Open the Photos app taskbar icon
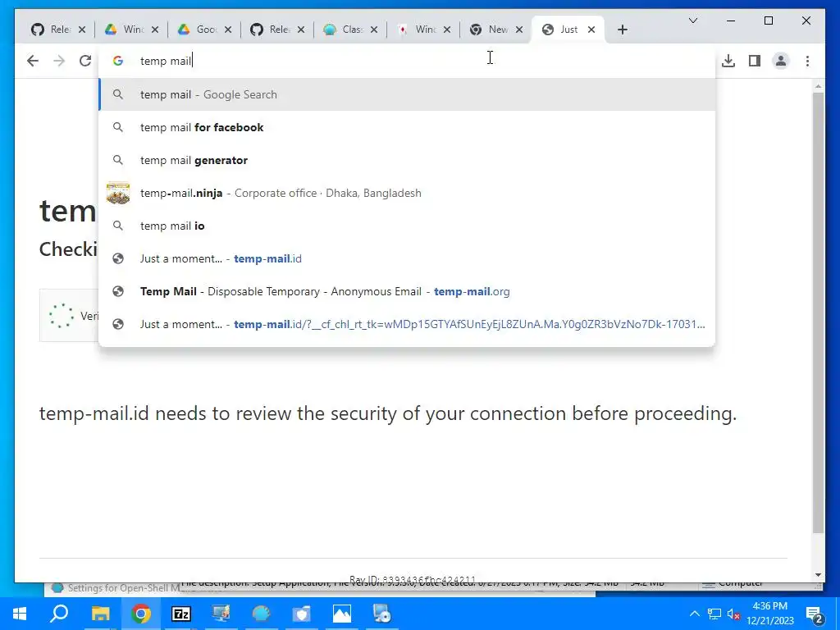This screenshot has height=630, width=840. 342,614
